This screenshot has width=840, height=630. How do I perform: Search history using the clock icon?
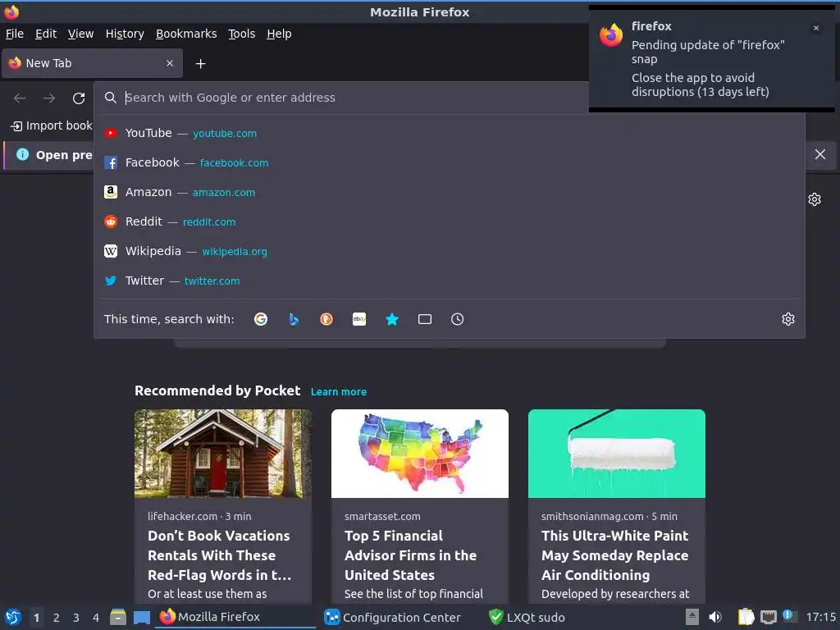[x=458, y=319]
